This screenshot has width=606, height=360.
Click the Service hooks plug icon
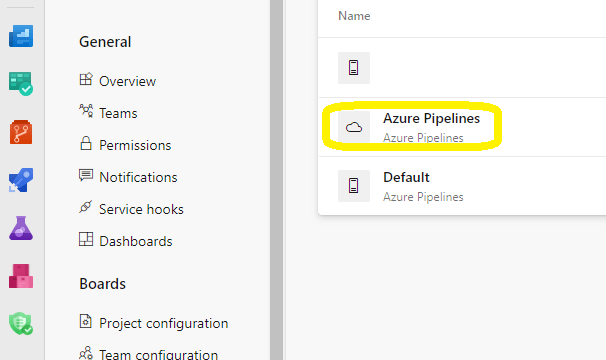tap(85, 207)
